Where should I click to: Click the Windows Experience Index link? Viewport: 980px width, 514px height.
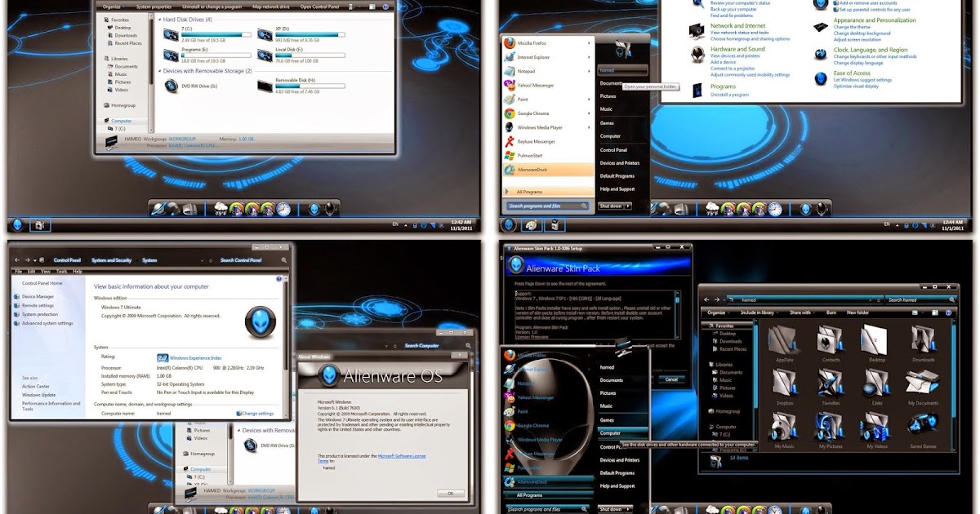point(195,358)
